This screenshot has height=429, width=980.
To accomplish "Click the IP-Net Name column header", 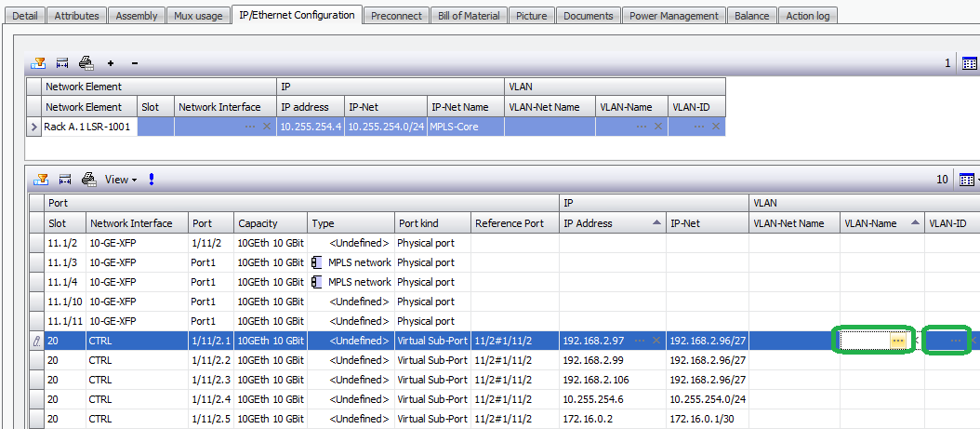I will click(465, 107).
